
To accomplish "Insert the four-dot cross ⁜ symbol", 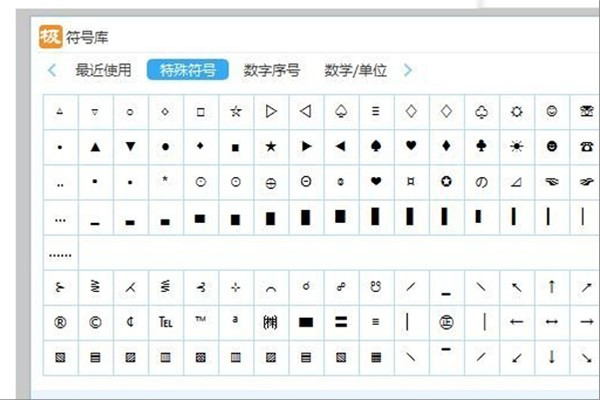I will coord(236,287).
